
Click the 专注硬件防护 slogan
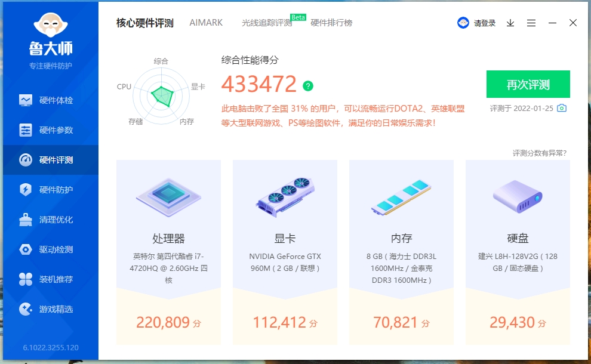pos(51,66)
